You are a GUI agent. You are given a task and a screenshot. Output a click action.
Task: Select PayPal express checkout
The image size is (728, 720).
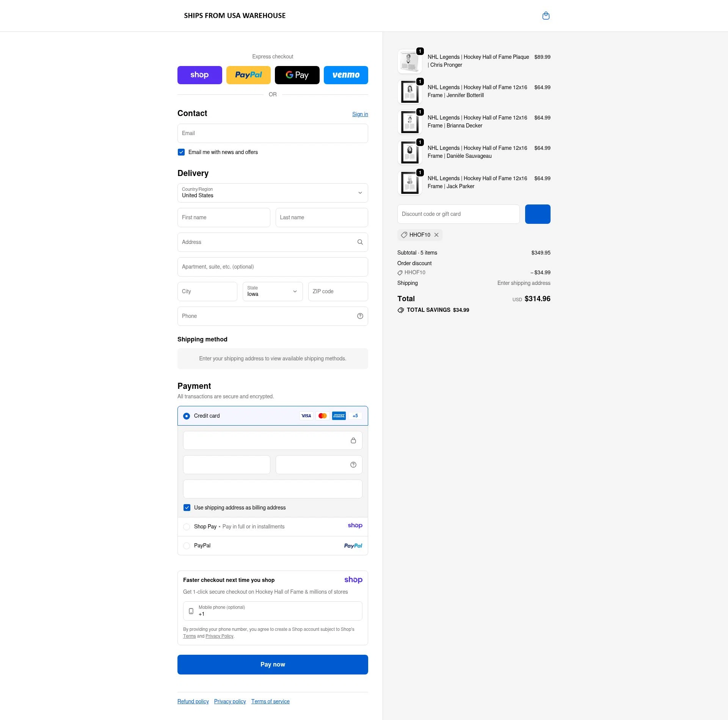click(248, 75)
